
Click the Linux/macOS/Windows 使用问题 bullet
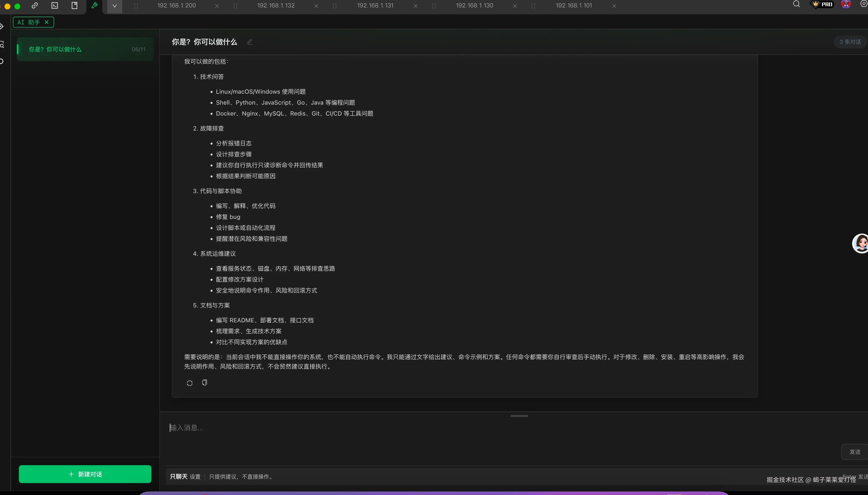click(261, 92)
